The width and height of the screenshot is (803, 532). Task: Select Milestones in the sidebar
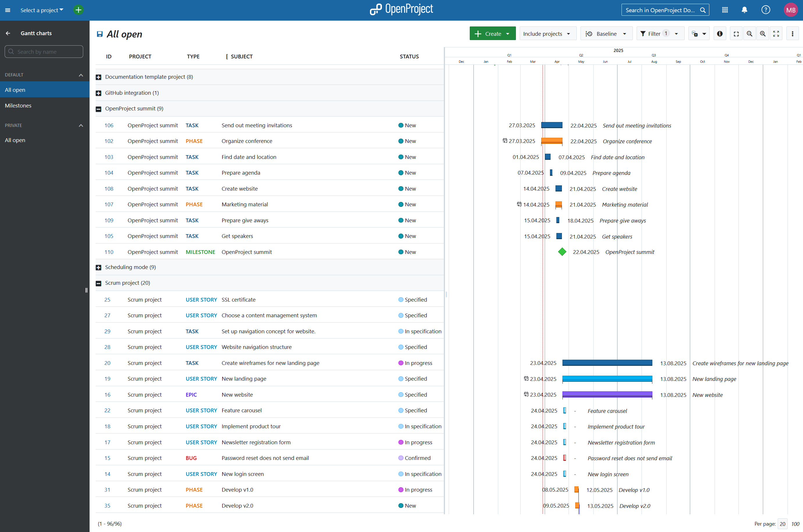pos(18,105)
